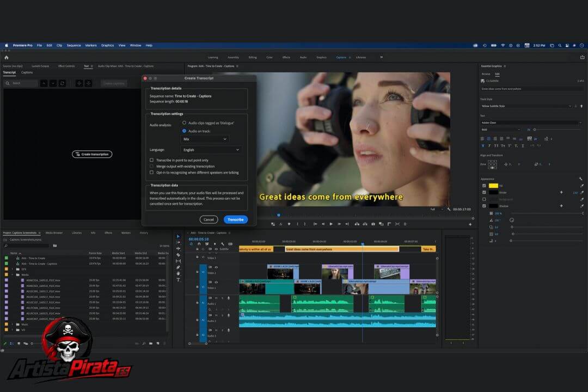Select 'Audio clips tagged as Dialogue' radio
Screen dimensions: 588x392
click(184, 122)
